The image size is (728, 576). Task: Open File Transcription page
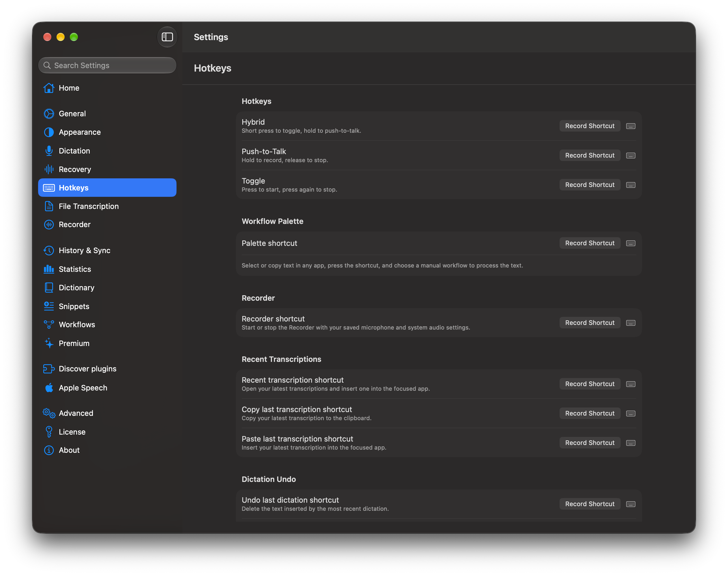click(107, 206)
